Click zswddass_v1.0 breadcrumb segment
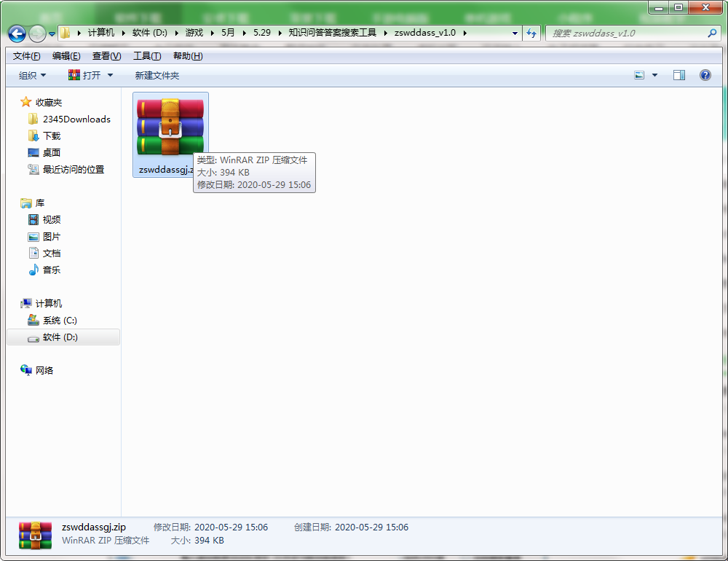Image resolution: width=728 pixels, height=561 pixels. 425,33
